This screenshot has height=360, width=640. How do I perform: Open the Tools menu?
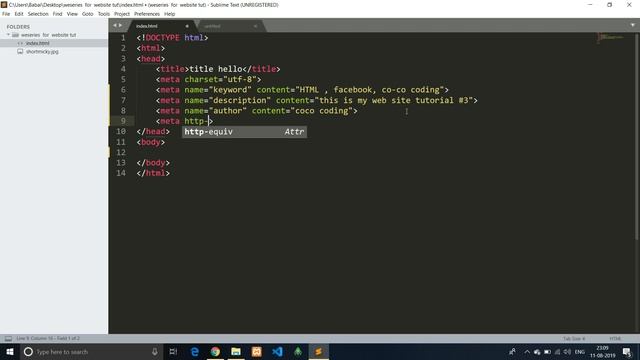(x=104, y=14)
